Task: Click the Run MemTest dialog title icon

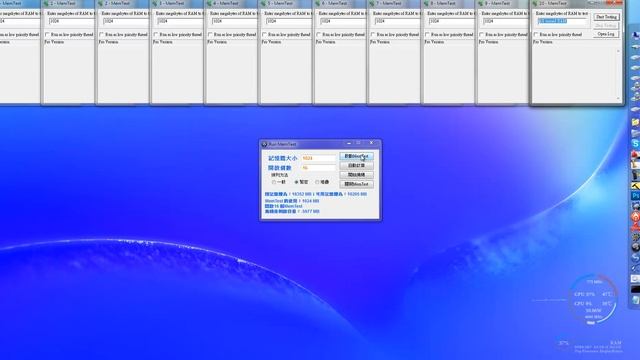Action: 264,144
